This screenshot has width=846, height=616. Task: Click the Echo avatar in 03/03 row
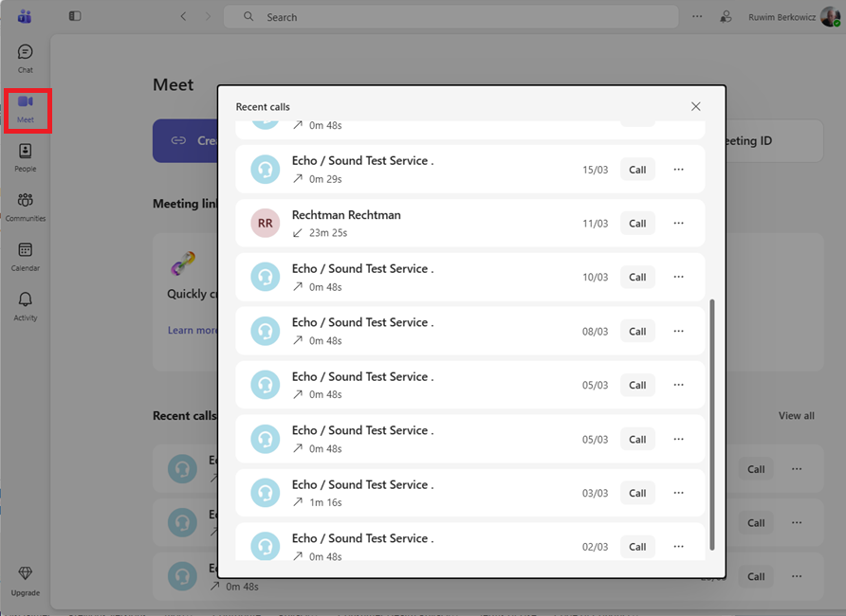click(266, 493)
